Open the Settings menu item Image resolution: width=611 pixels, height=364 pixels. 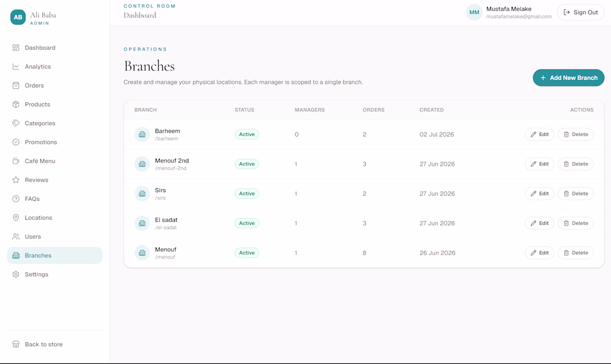click(54, 274)
